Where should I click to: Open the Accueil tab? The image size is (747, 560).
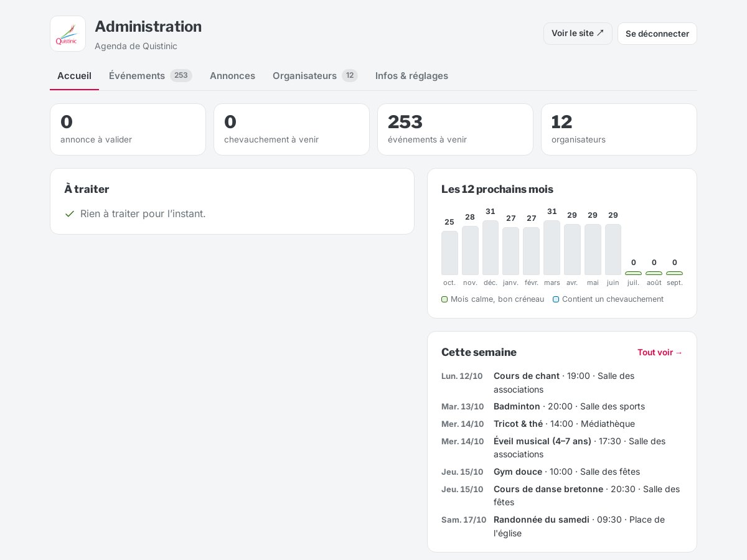click(x=74, y=76)
